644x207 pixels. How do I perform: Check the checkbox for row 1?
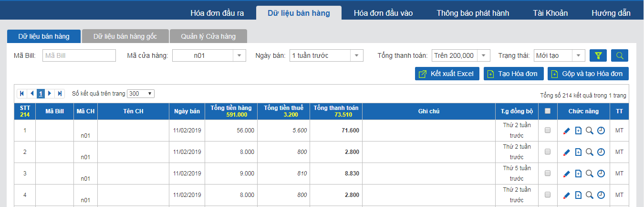(x=548, y=130)
